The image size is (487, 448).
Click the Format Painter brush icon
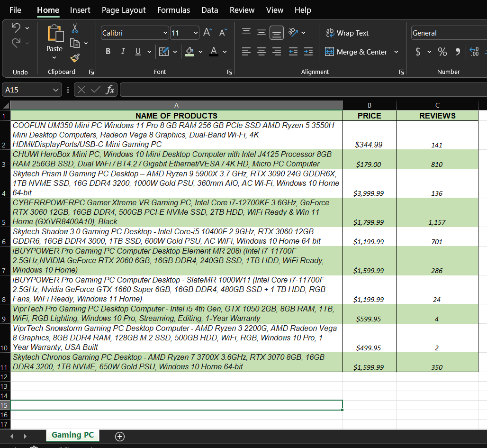pos(74,58)
